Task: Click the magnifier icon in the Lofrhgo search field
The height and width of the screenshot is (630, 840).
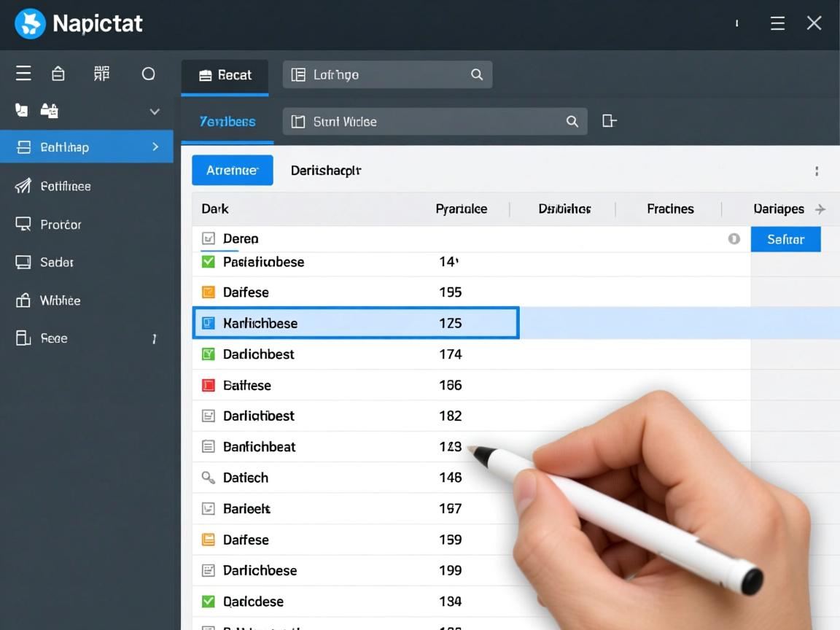Action: 477,74
